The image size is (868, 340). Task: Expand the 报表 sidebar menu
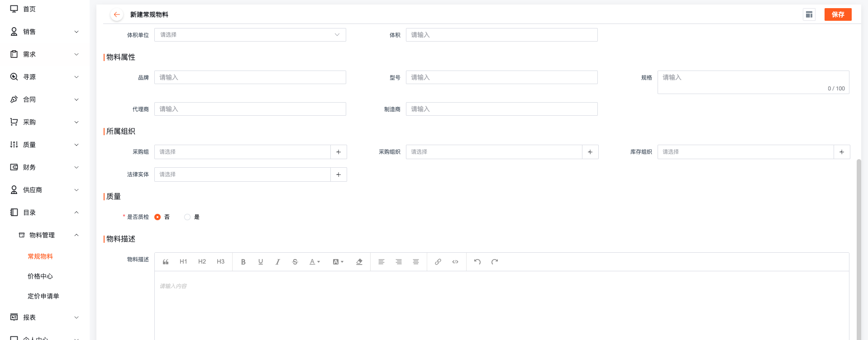(45, 317)
